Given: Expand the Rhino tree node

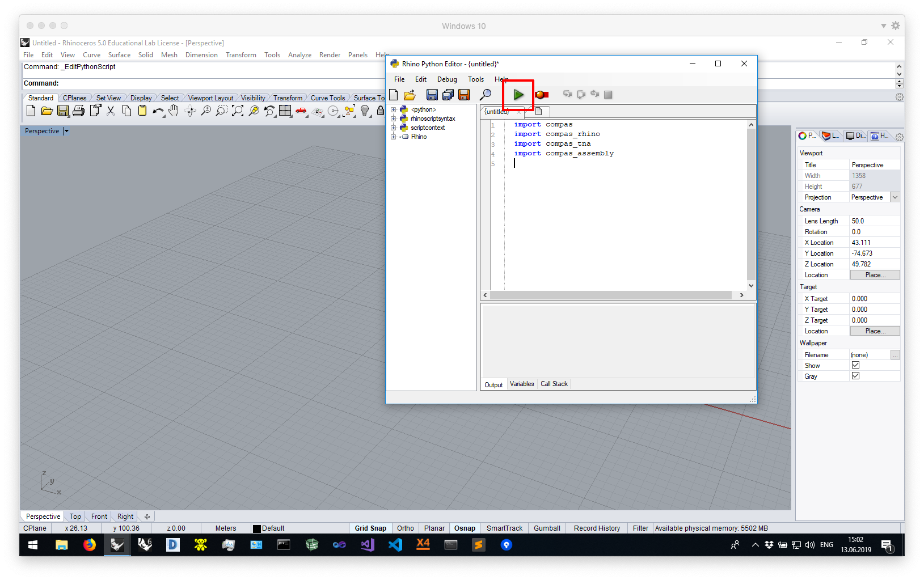Looking at the screenshot, I should tap(393, 137).
